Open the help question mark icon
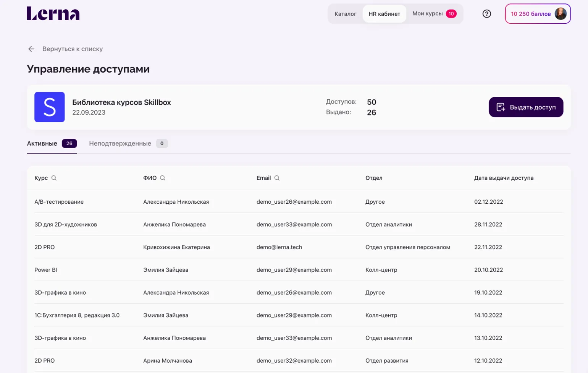Viewport: 588px width, 373px height. pos(486,14)
